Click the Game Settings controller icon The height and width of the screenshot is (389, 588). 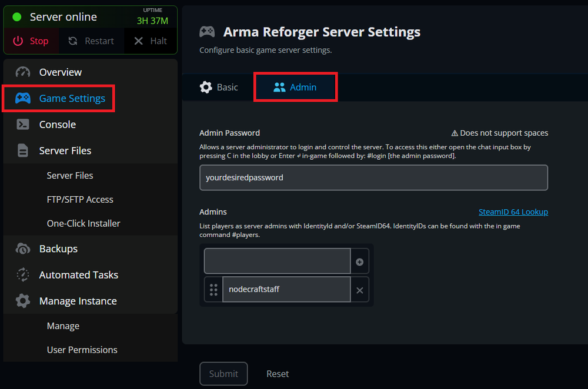click(x=23, y=98)
